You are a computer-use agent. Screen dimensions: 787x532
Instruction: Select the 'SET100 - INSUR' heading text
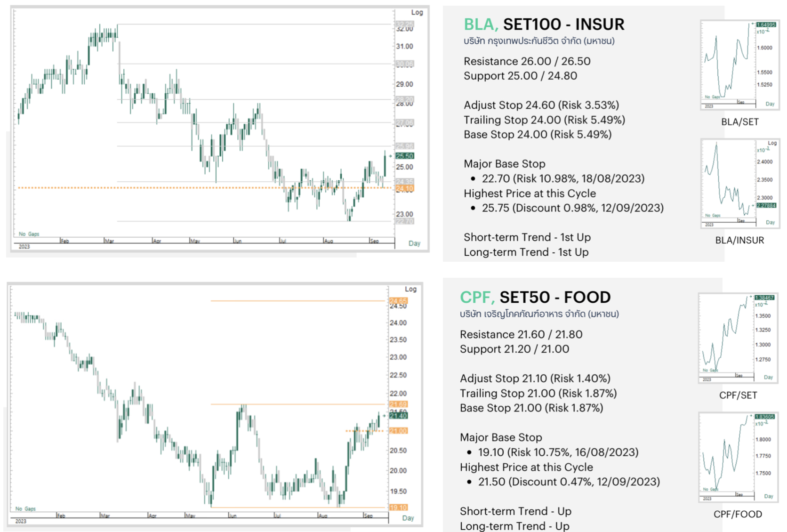click(x=563, y=24)
